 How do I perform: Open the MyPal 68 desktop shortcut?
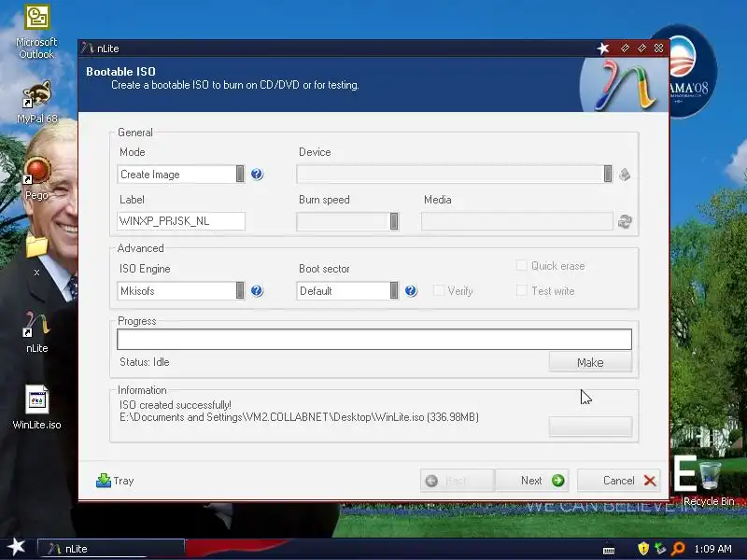tap(36, 102)
